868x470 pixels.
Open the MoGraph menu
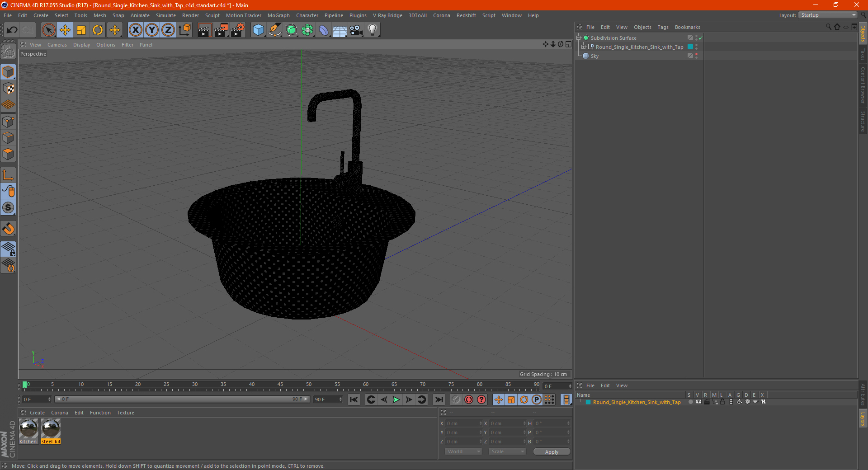(x=278, y=15)
